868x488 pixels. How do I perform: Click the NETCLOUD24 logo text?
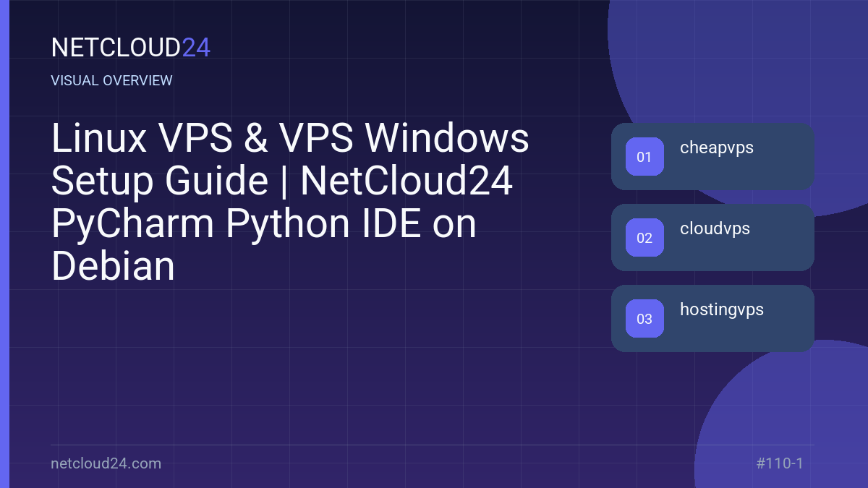pyautogui.click(x=131, y=48)
